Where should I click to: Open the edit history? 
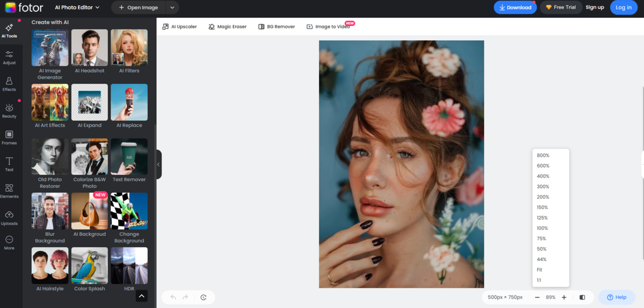203,297
